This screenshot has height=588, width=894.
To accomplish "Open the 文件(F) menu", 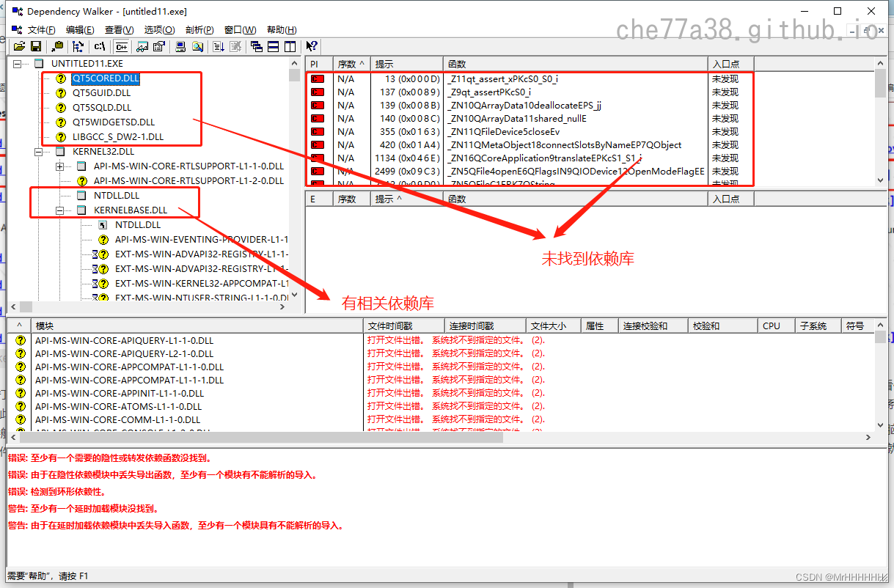I will pyautogui.click(x=41, y=30).
